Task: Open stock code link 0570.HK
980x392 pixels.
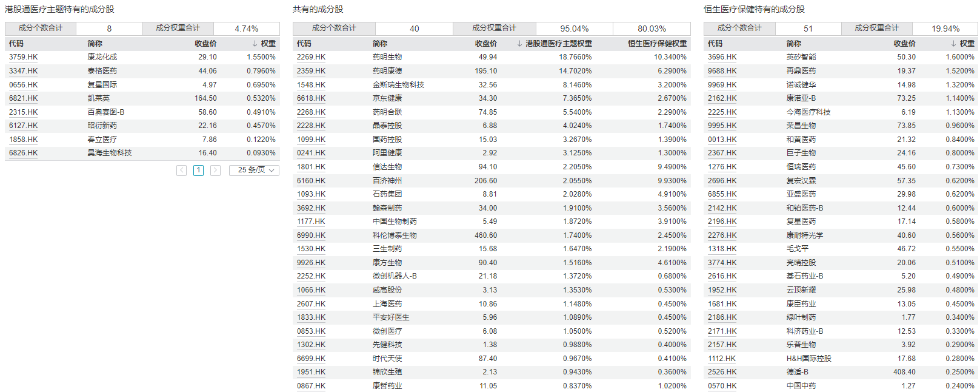Action: pos(722,386)
